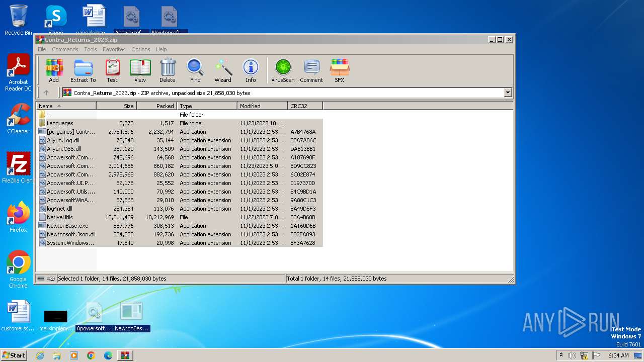The image size is (644, 362).
Task: Select Aliyun.OSS.dll file
Action: pos(180,149)
